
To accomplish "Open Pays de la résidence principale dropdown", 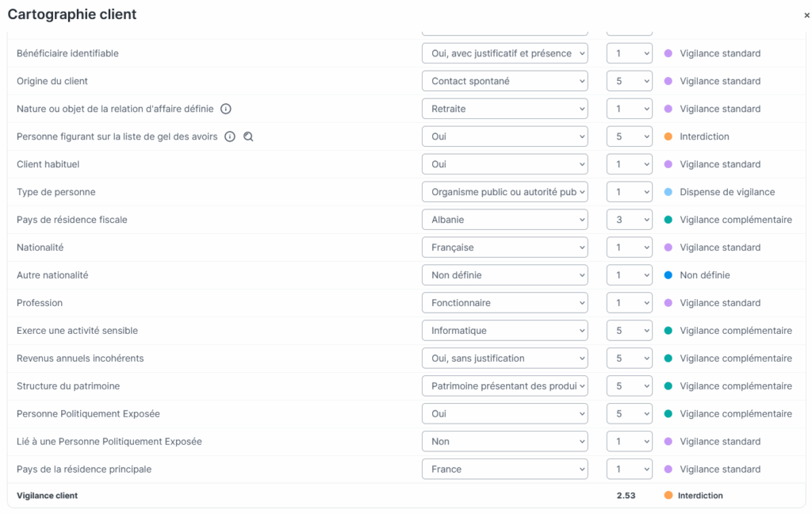I will tap(504, 470).
